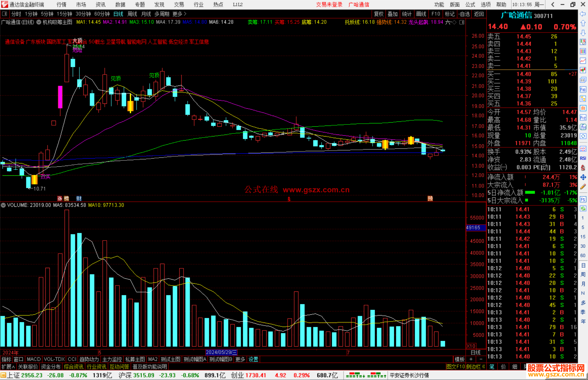The height and width of the screenshot is (380, 588).
Task: Click the F10 company info sidebar icon
Action: click(x=583, y=90)
